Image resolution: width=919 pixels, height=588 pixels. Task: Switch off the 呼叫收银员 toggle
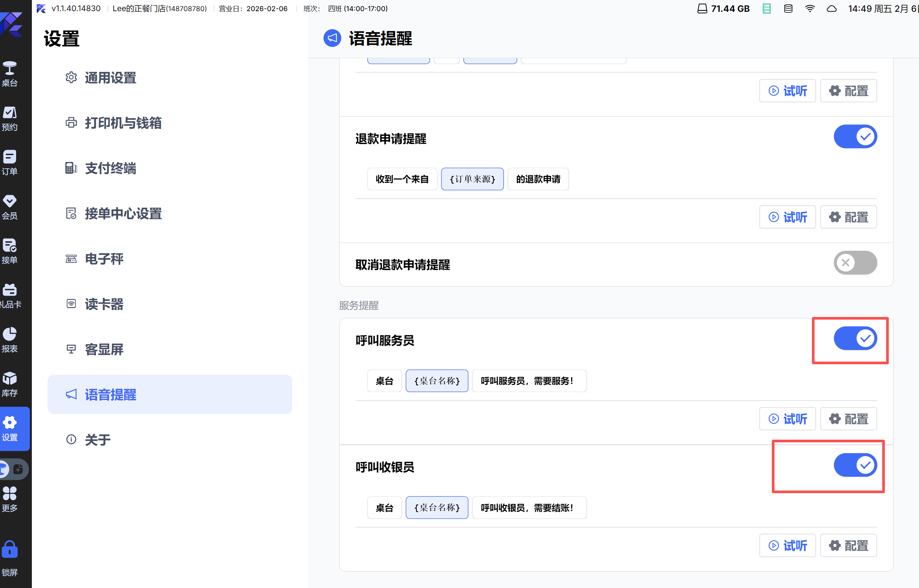[x=855, y=465]
